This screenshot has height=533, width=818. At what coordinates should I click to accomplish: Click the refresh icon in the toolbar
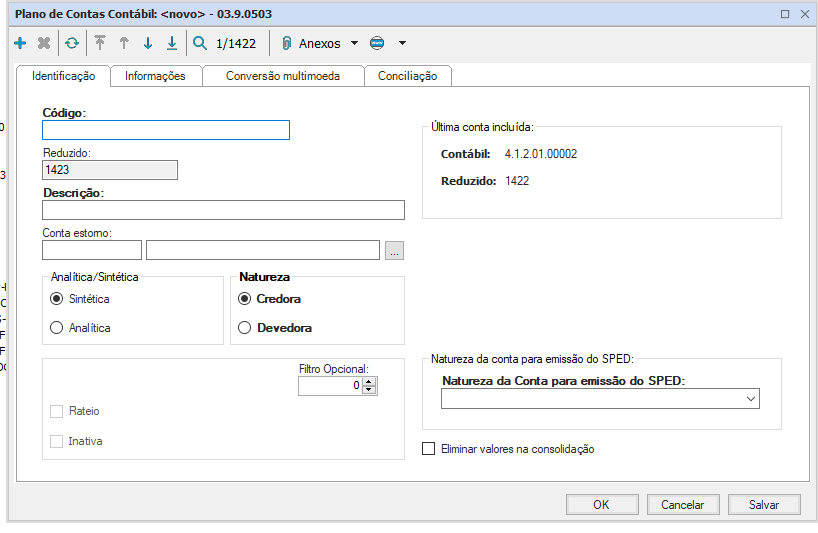(71, 44)
